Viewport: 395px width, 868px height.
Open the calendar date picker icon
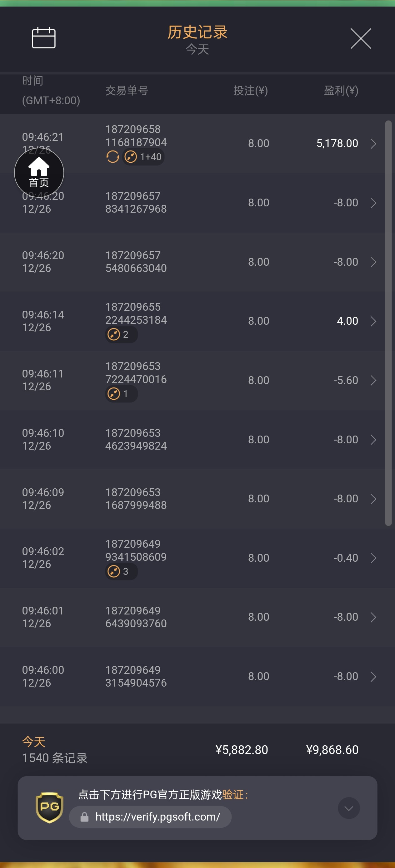43,38
